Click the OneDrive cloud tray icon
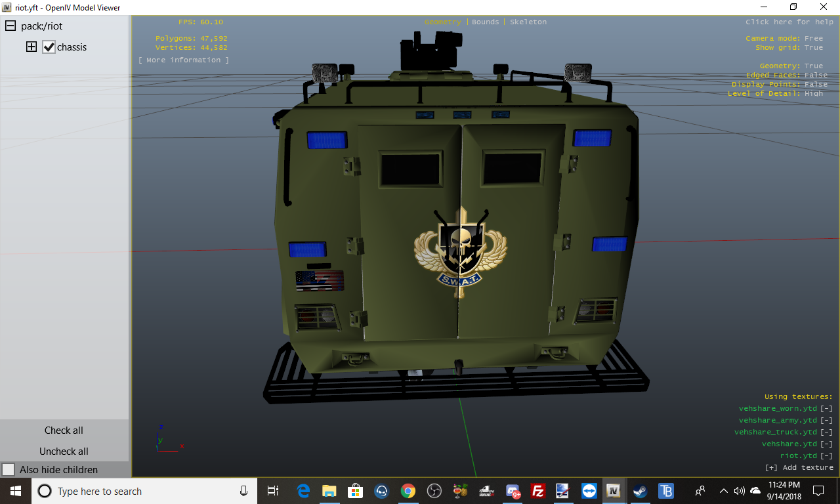This screenshot has height=504, width=840. point(755,491)
